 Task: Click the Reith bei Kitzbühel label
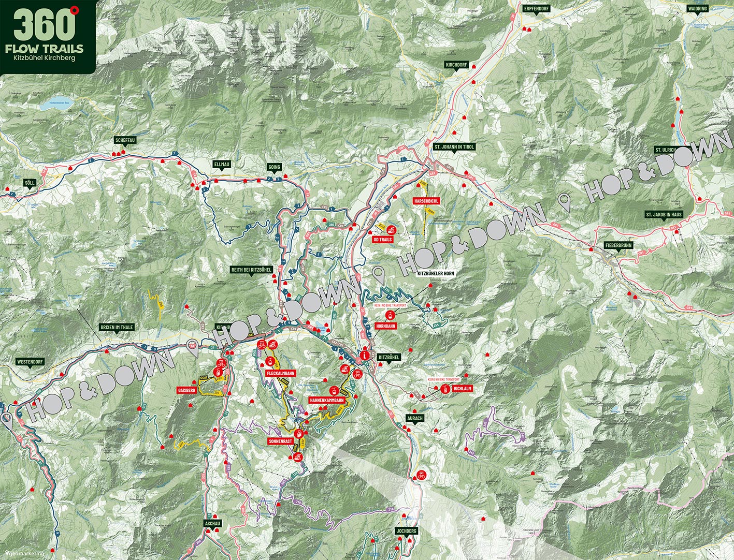click(x=252, y=270)
